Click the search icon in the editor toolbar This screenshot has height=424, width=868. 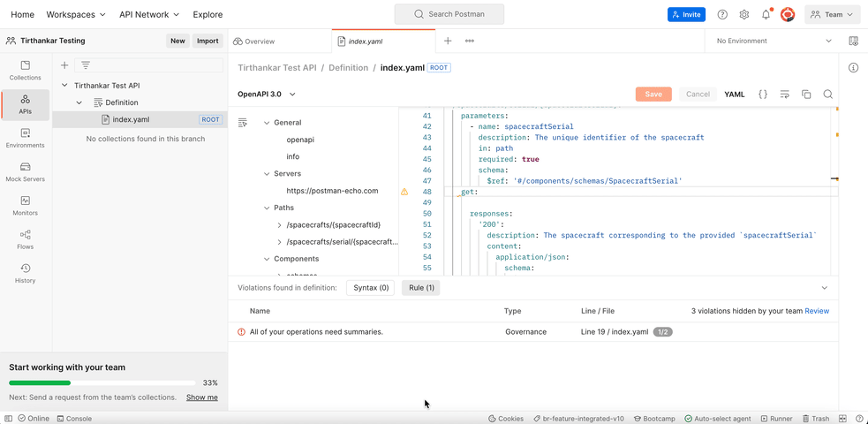point(827,95)
